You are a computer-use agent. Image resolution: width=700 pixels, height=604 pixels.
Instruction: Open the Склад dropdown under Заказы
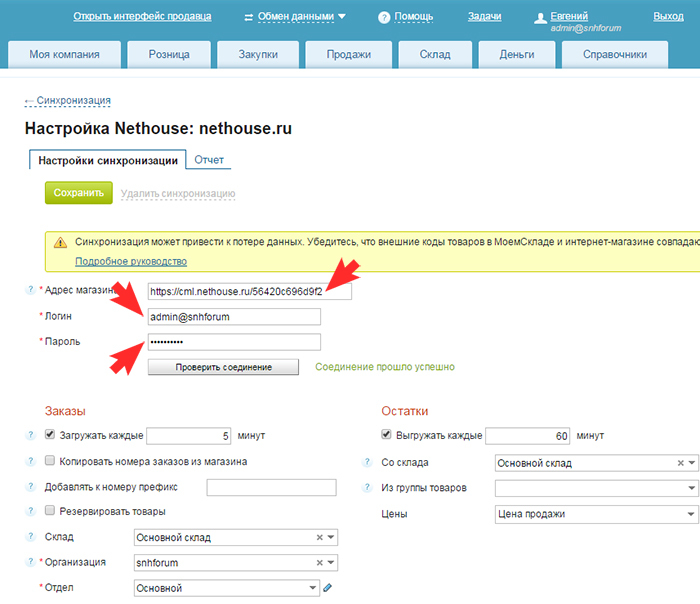pos(331,537)
